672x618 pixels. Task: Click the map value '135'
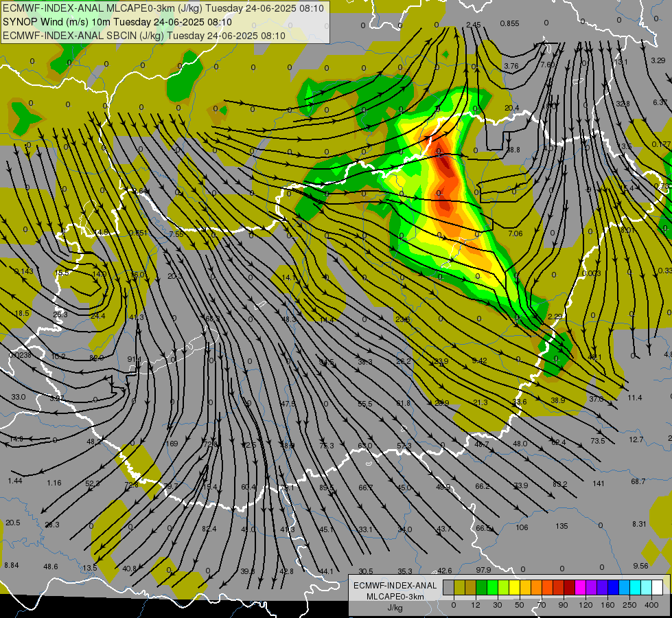[561, 526]
